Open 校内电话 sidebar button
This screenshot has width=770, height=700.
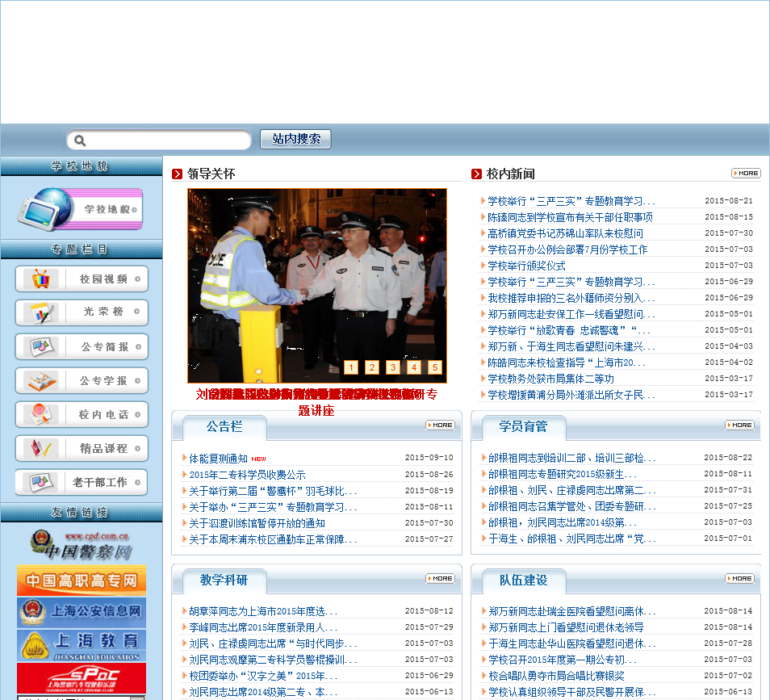pos(82,415)
